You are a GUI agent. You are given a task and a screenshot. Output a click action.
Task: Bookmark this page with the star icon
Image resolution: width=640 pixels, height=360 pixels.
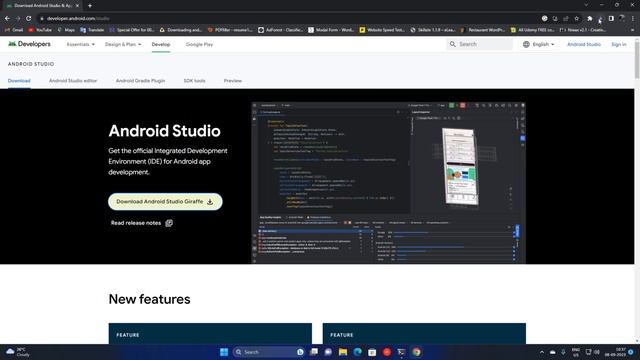tap(576, 18)
